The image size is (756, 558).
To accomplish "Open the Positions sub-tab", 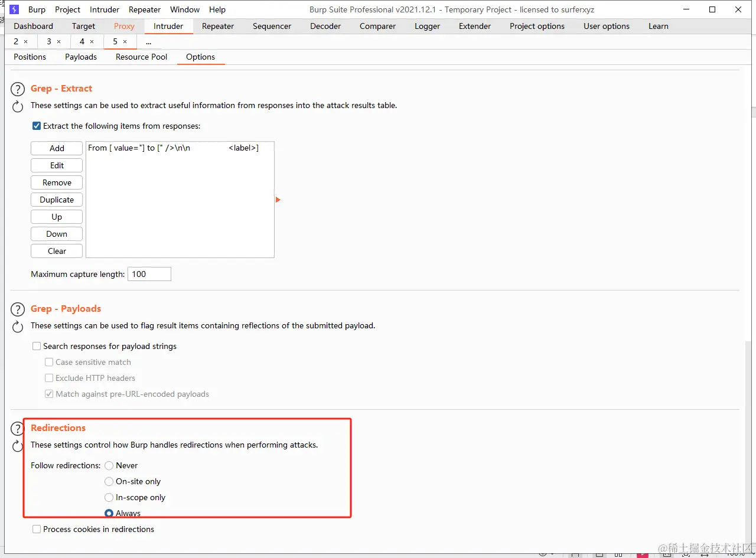I will coord(30,57).
